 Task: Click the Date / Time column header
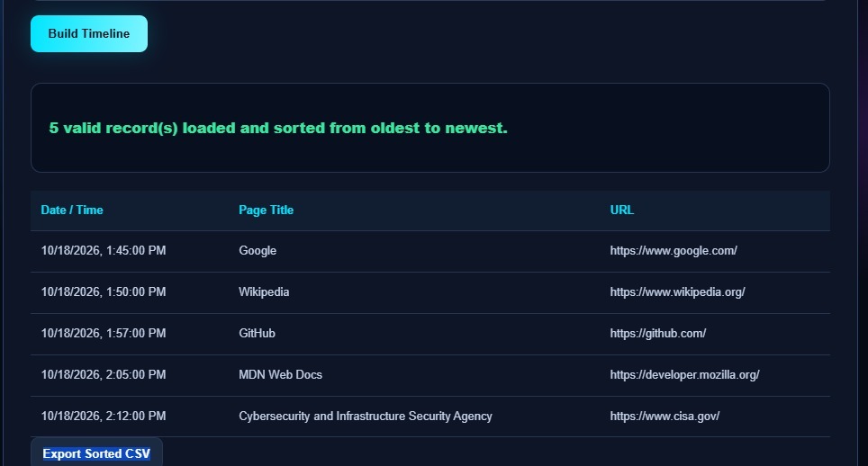[x=72, y=210]
